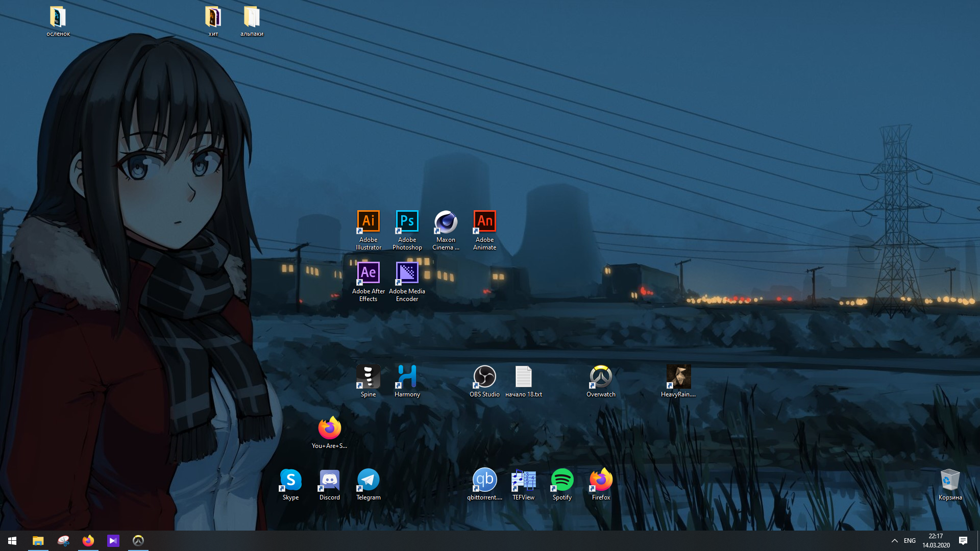
Task: Switch to Overwatch in the taskbar
Action: pyautogui.click(x=138, y=541)
